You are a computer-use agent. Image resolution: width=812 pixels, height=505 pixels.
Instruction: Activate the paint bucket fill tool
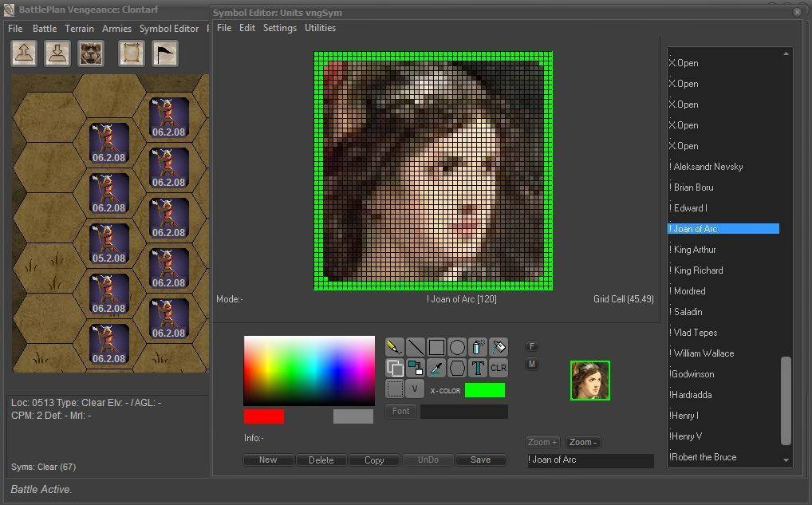click(499, 347)
